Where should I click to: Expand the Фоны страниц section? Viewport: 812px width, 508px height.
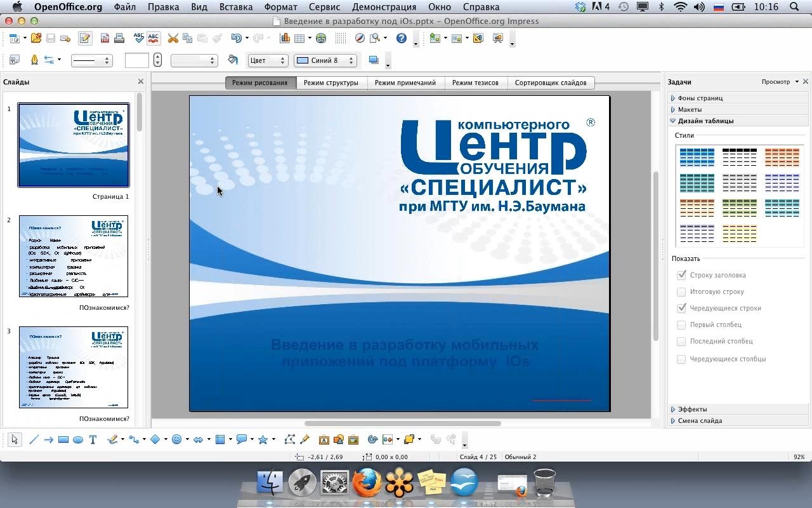coord(739,98)
